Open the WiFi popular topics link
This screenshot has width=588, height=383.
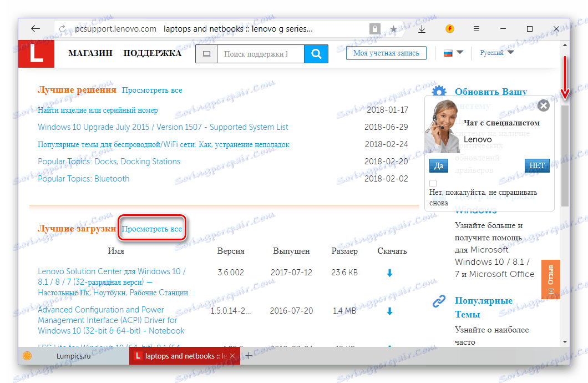[x=164, y=144]
